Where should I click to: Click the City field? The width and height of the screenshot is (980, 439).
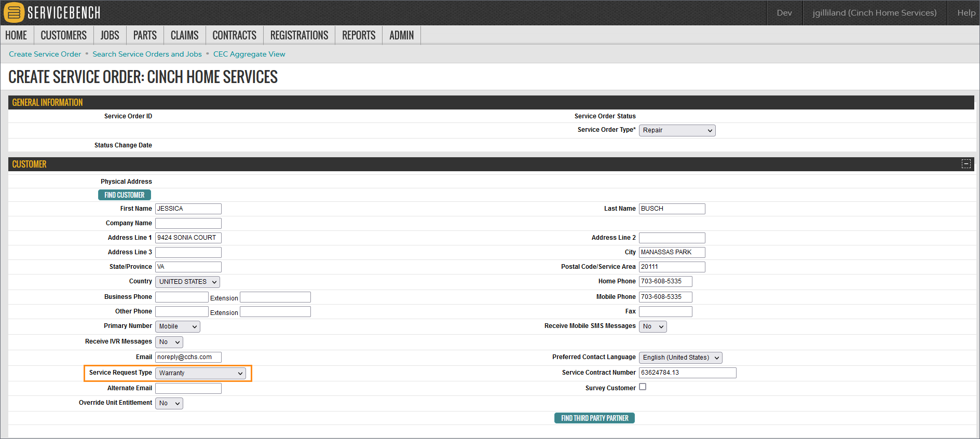pos(672,252)
